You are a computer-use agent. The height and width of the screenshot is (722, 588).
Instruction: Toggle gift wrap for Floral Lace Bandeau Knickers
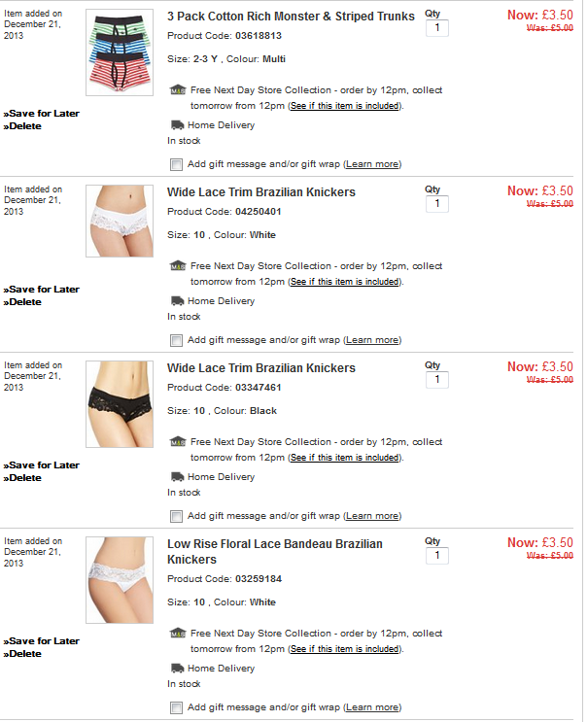pos(176,707)
